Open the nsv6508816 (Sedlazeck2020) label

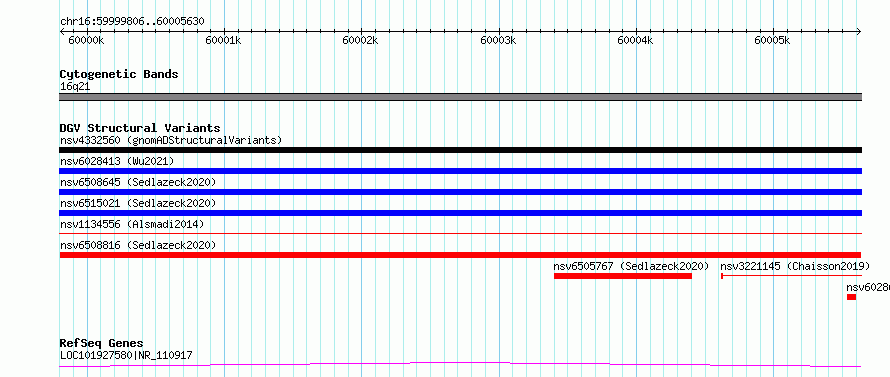138,245
